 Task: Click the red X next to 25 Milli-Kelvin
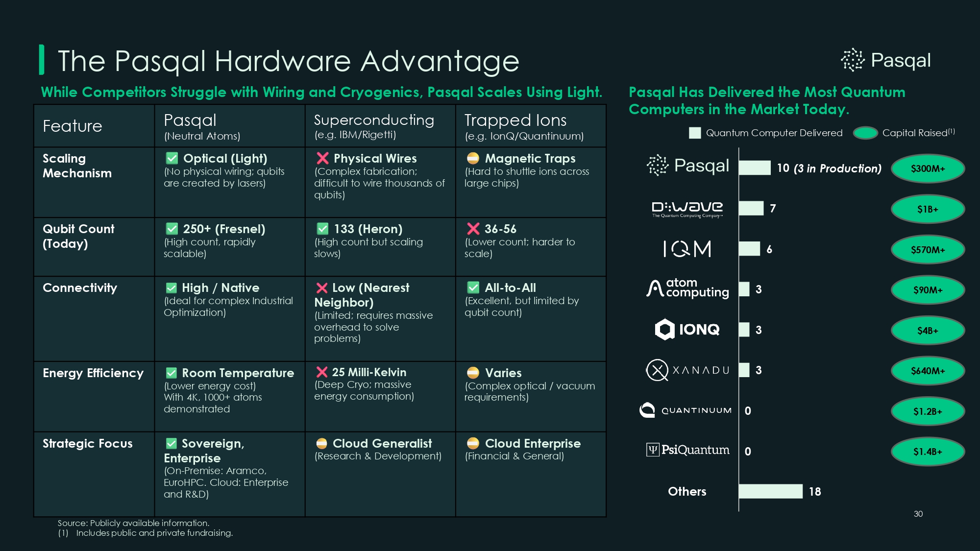[322, 372]
